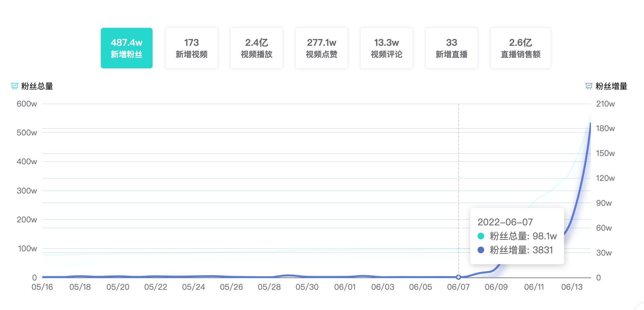Click x-axis label 05/30
This screenshot has height=310, width=644.
(307, 287)
